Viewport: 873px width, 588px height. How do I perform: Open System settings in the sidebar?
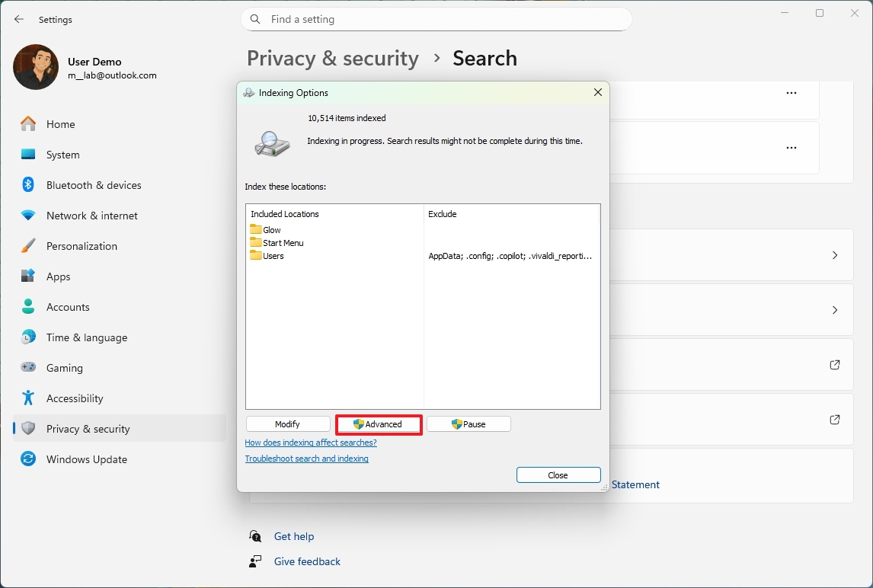tap(62, 155)
